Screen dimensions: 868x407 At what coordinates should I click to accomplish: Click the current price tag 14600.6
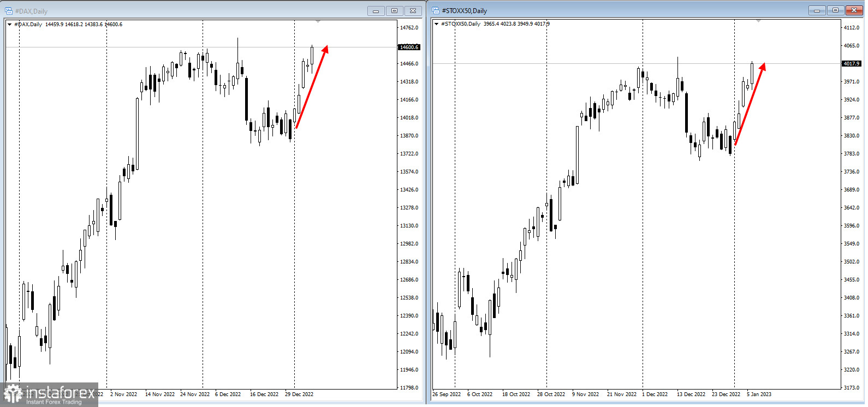(409, 47)
